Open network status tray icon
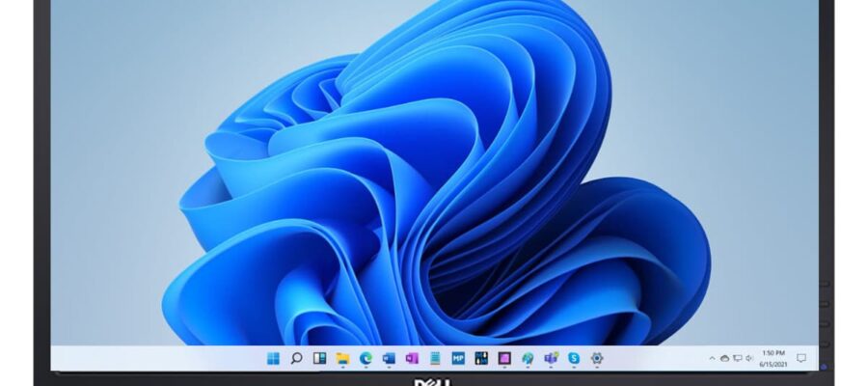 [738, 358]
